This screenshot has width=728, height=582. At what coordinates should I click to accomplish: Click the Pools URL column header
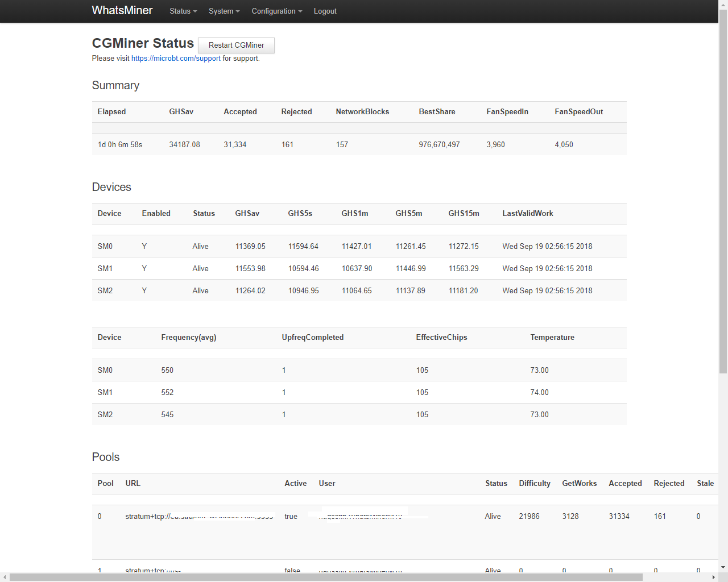[x=133, y=484]
